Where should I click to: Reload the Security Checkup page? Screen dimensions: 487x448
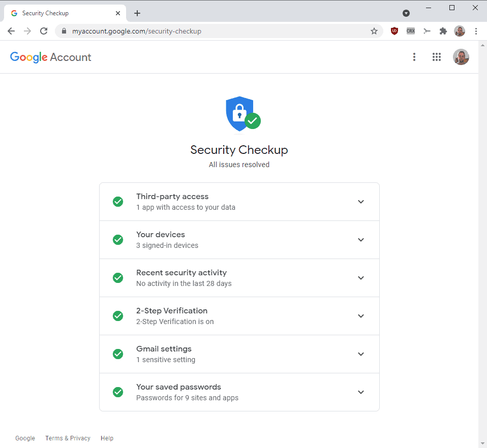44,31
